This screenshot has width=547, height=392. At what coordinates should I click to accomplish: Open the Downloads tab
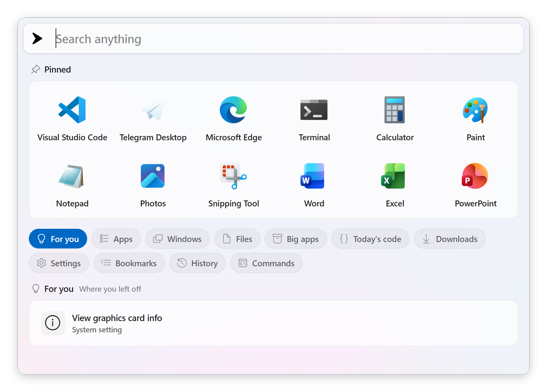450,239
